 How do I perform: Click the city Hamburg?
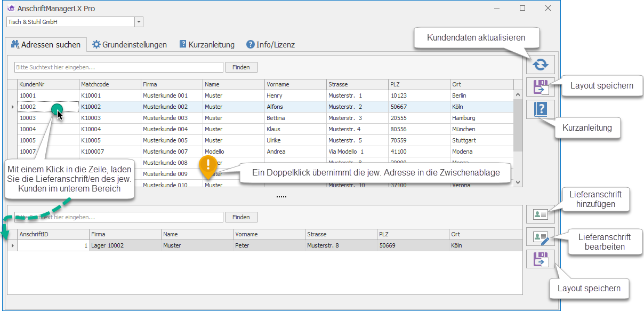click(482, 118)
